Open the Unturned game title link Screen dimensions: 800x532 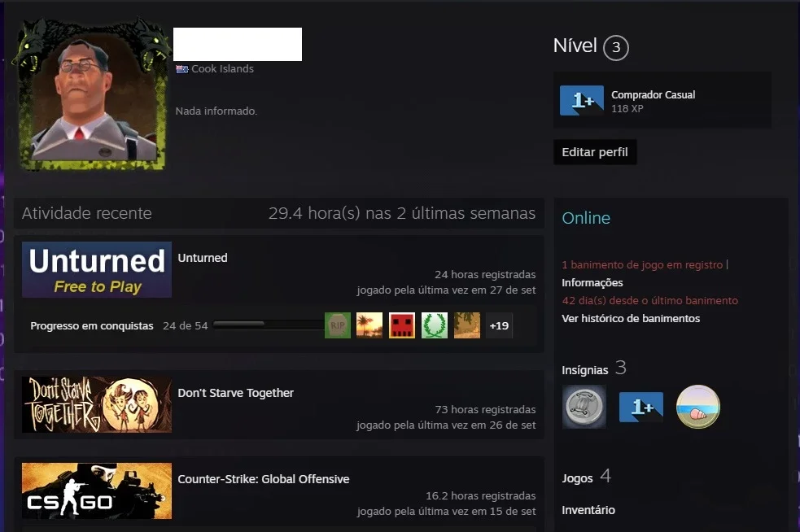coord(203,258)
